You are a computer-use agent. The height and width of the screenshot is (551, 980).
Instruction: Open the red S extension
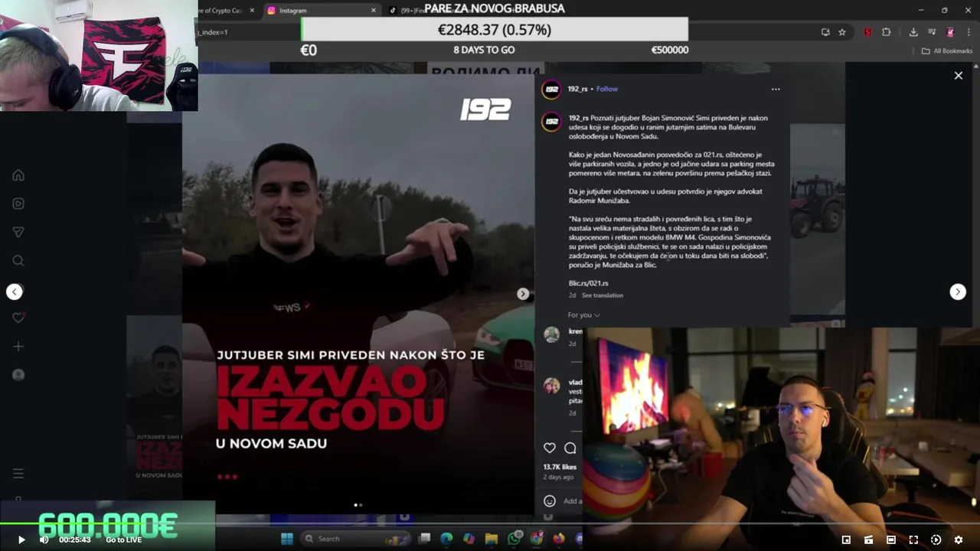(x=867, y=32)
